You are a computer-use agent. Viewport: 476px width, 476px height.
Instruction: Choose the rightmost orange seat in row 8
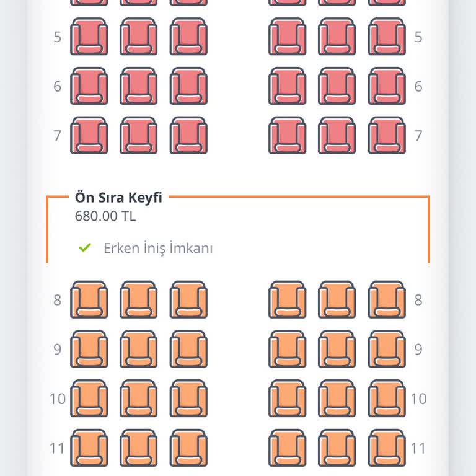[x=387, y=300]
